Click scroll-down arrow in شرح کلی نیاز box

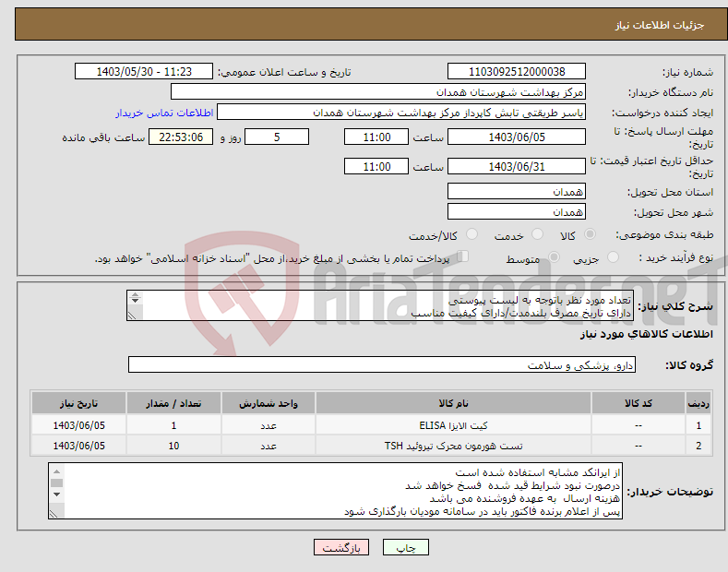pyautogui.click(x=135, y=301)
